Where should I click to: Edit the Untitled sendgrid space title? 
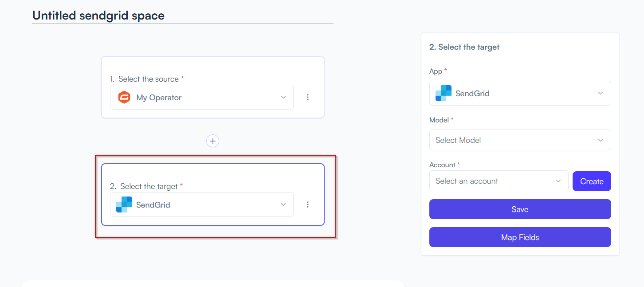tap(98, 16)
